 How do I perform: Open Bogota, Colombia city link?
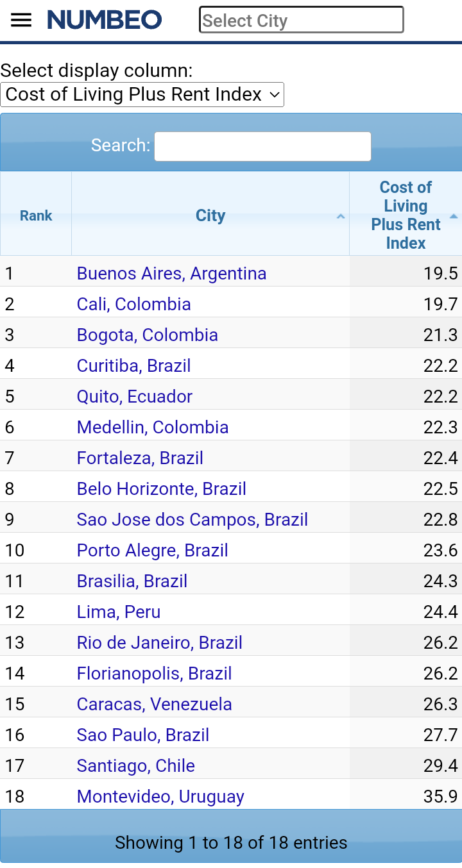tap(147, 335)
